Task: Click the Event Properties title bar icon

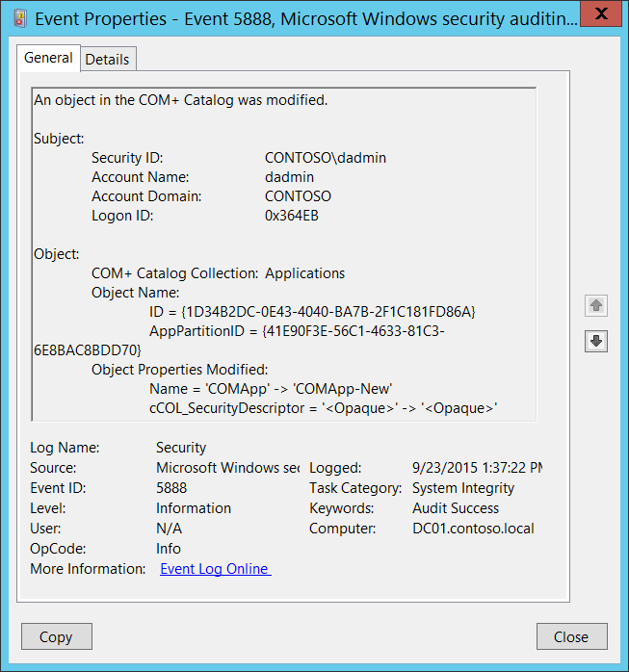Action: click(17, 16)
